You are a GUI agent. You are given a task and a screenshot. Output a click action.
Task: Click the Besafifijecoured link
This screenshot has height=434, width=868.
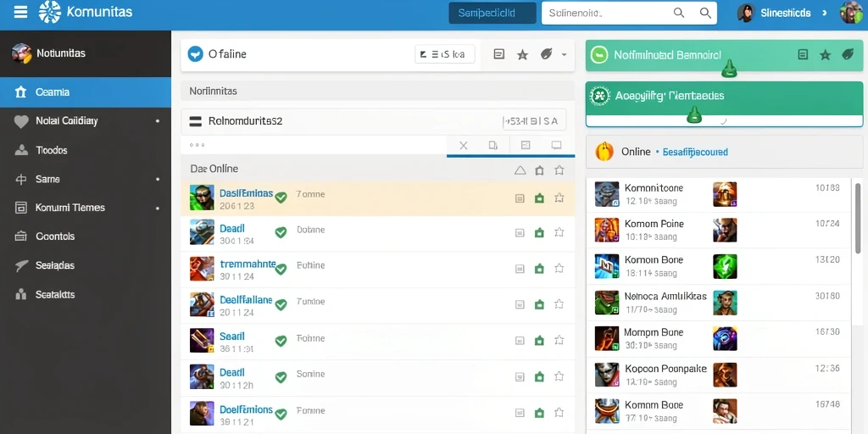click(695, 152)
